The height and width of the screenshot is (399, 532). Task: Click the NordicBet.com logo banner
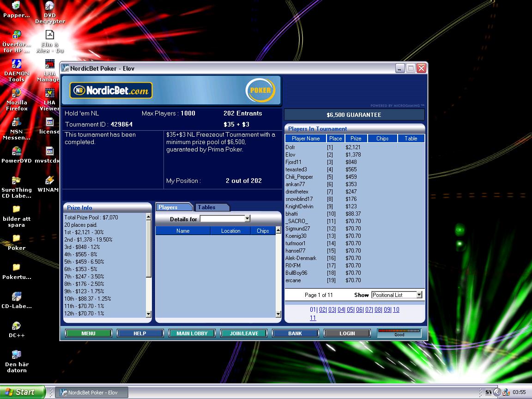pyautogui.click(x=111, y=91)
